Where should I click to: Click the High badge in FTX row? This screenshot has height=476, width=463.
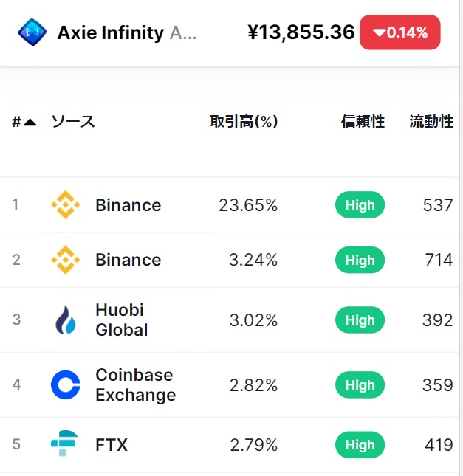pos(360,445)
